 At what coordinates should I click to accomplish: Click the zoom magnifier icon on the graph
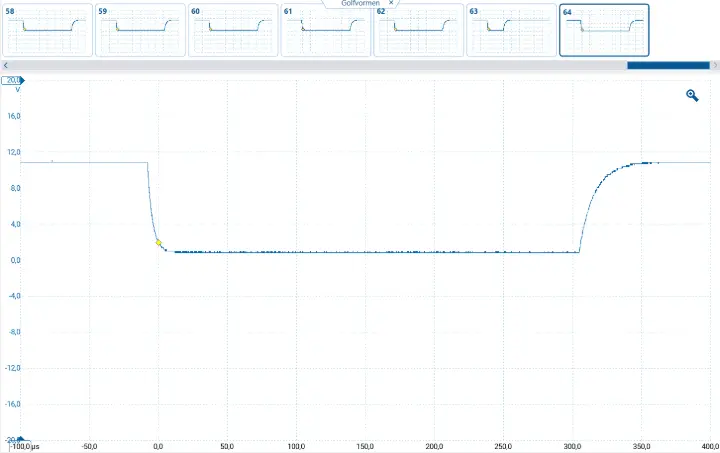pyautogui.click(x=691, y=95)
